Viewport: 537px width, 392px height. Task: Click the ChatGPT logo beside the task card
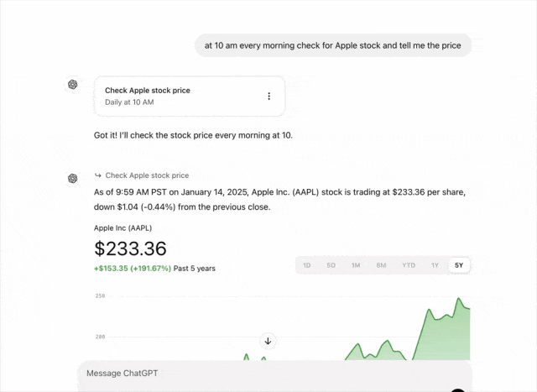click(73, 84)
